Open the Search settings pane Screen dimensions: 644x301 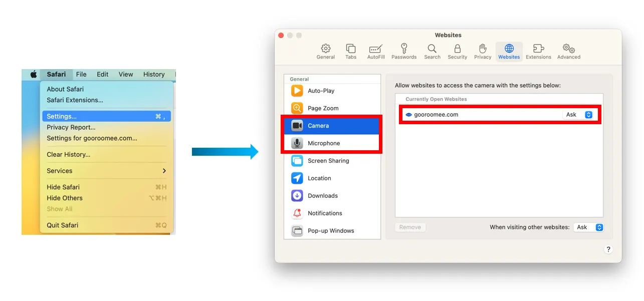(x=432, y=52)
